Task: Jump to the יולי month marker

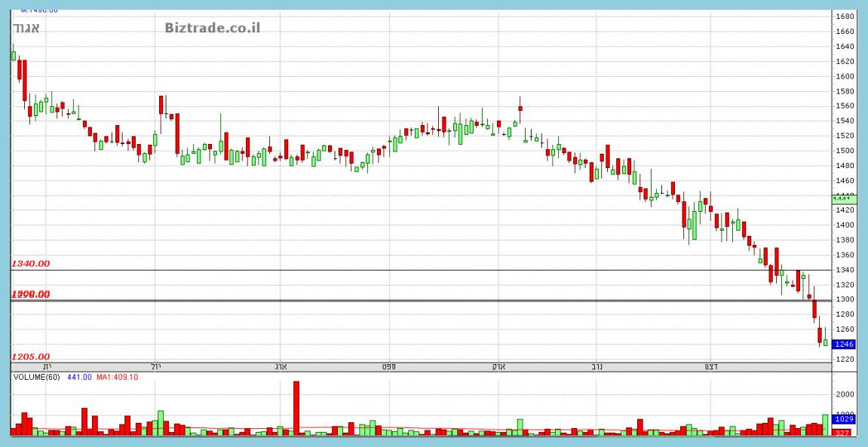Action: coord(155,366)
